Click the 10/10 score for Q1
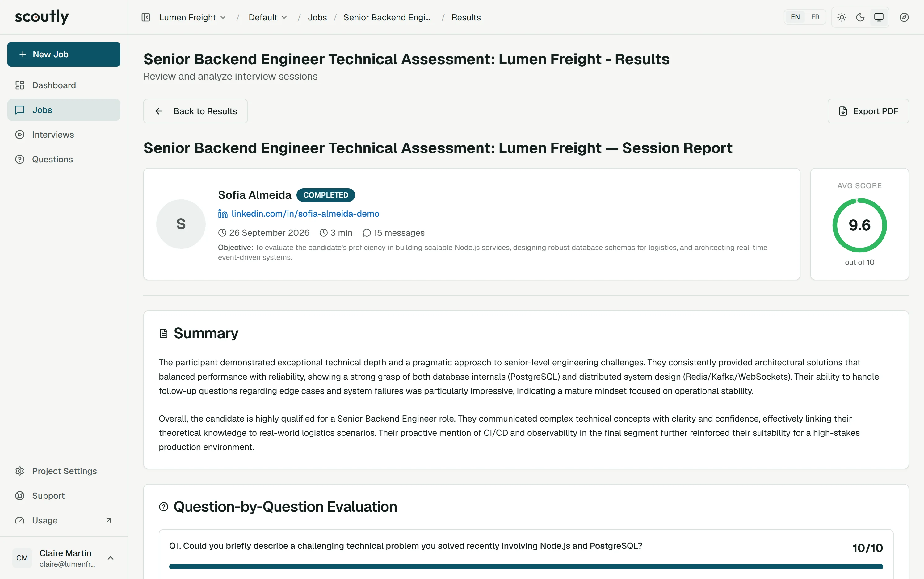924x579 pixels. pyautogui.click(x=868, y=548)
